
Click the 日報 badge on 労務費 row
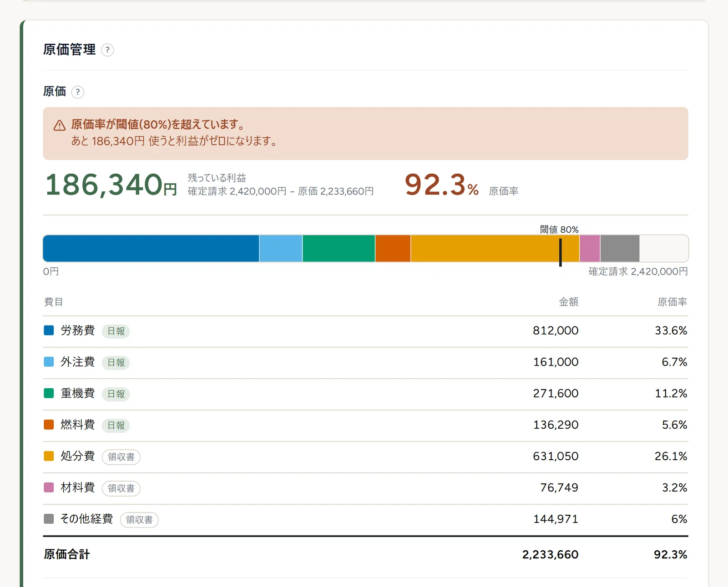click(116, 331)
